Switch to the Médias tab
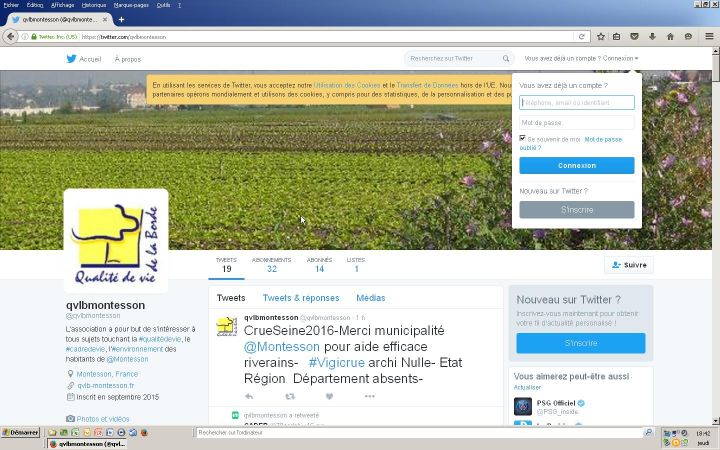Image resolution: width=720 pixels, height=450 pixels. click(371, 298)
